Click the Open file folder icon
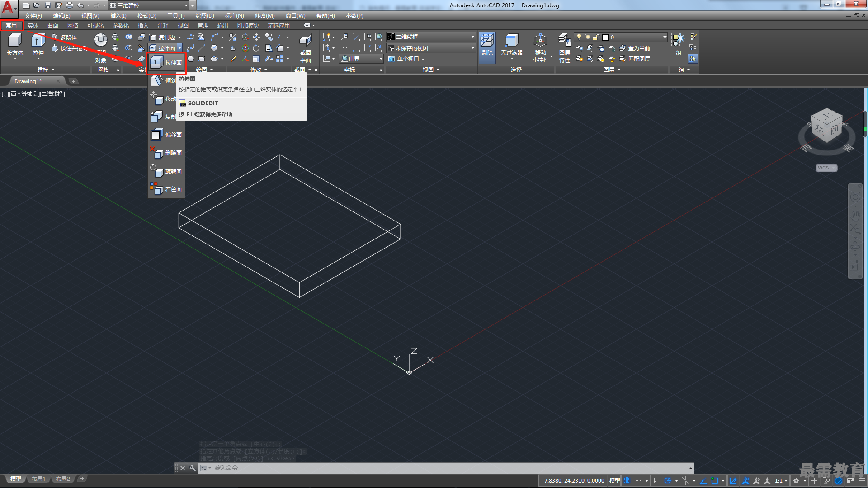This screenshot has height=488, width=868. point(37,5)
